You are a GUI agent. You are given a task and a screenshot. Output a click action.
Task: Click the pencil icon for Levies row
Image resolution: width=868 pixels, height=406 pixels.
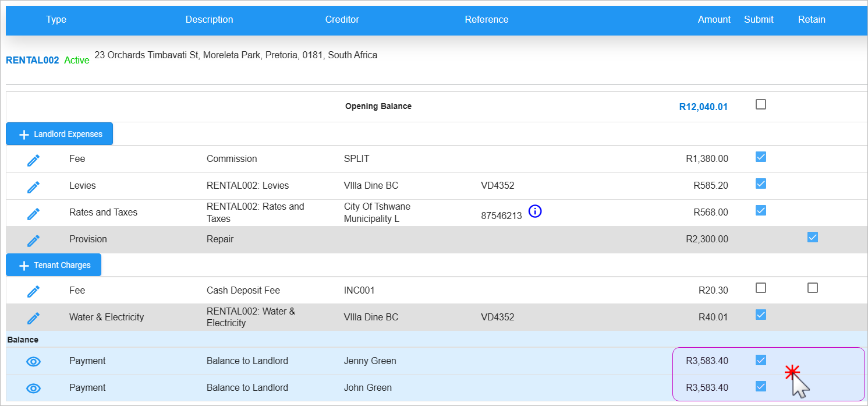point(34,186)
